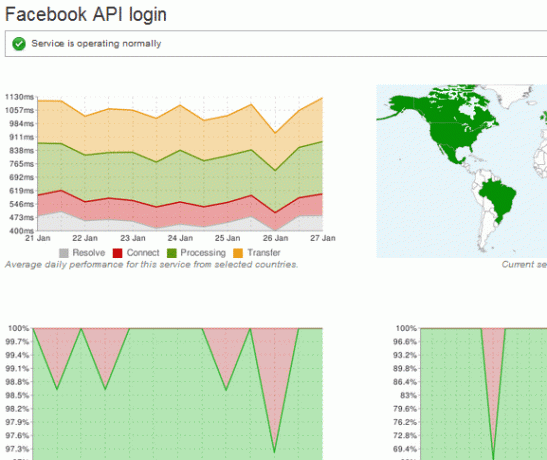Click the 99.7% axis label
The image size is (547, 460).
[17, 342]
